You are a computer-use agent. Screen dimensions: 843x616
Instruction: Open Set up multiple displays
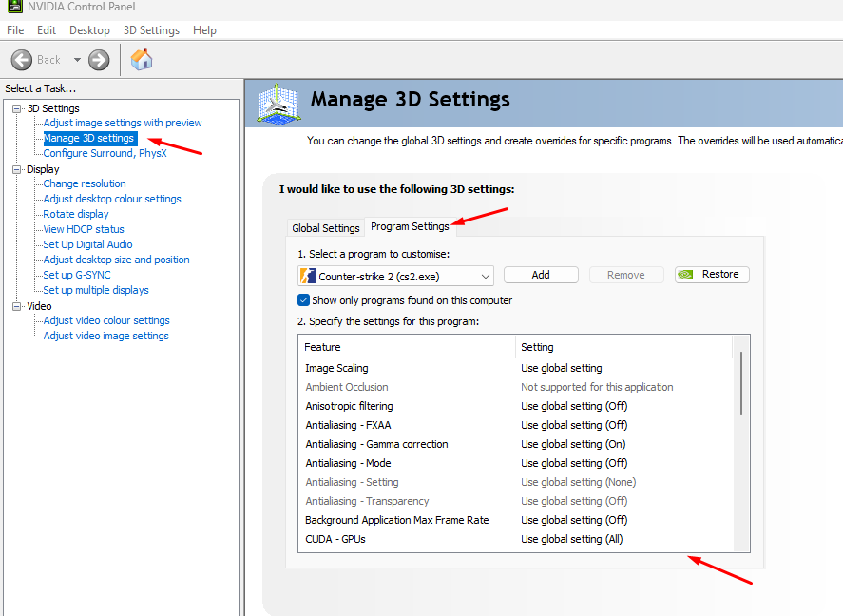96,290
